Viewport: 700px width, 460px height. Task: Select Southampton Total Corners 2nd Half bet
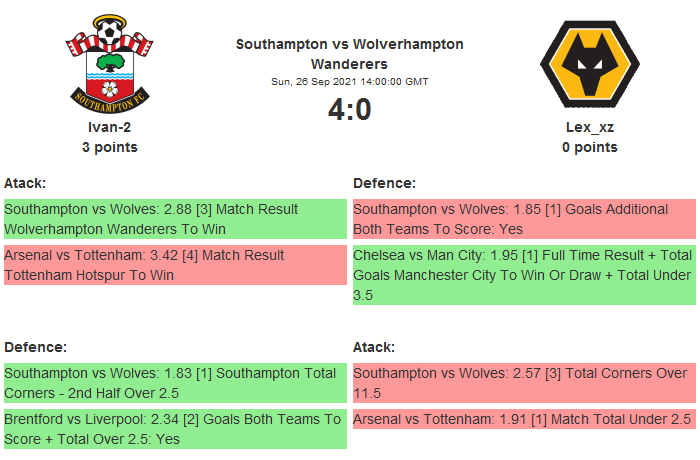175,383
